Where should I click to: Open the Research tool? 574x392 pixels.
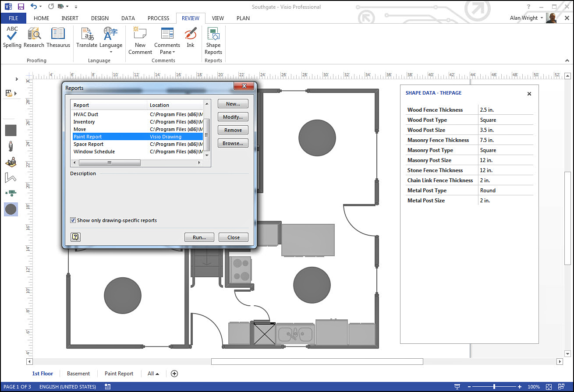click(x=34, y=37)
